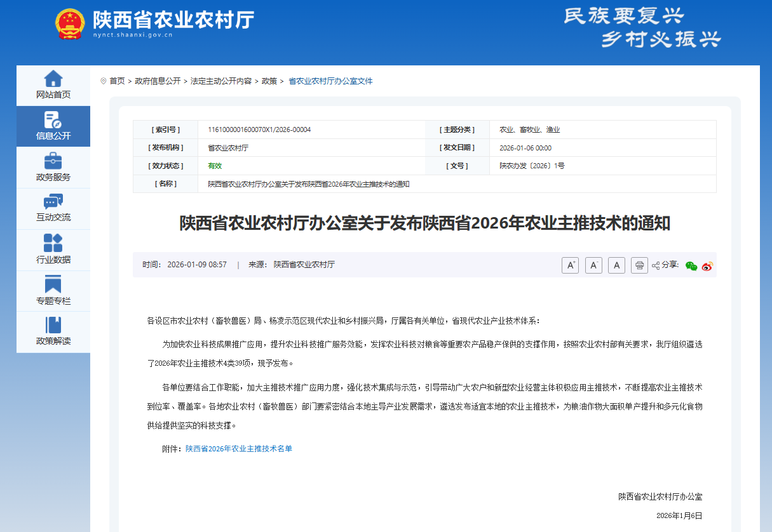The height and width of the screenshot is (532, 772).
Task: Open 政务服务 briefcase icon in sidebar
Action: pyautogui.click(x=53, y=161)
